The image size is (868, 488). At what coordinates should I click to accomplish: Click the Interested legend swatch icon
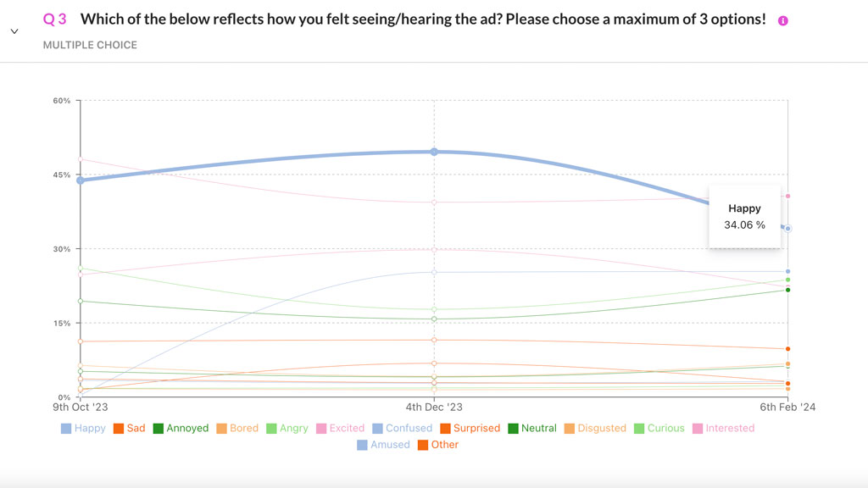point(698,429)
